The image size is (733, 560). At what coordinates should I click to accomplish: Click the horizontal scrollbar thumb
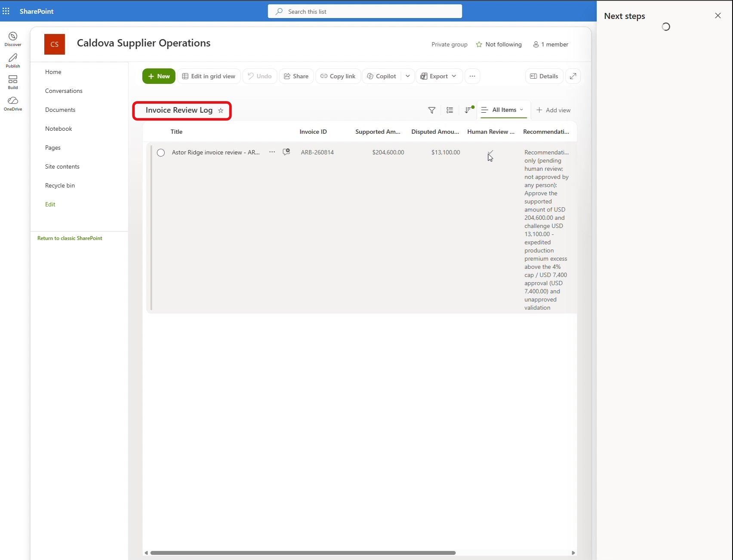point(303,553)
